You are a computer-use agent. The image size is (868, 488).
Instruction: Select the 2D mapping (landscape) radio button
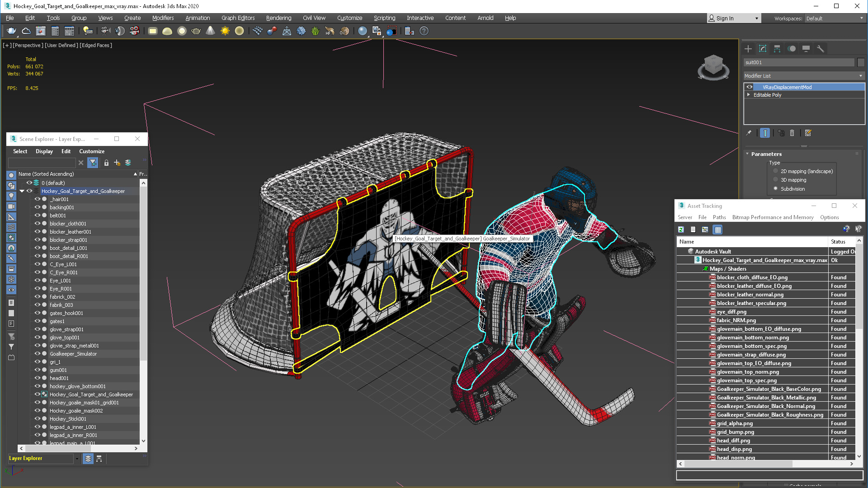tap(776, 171)
